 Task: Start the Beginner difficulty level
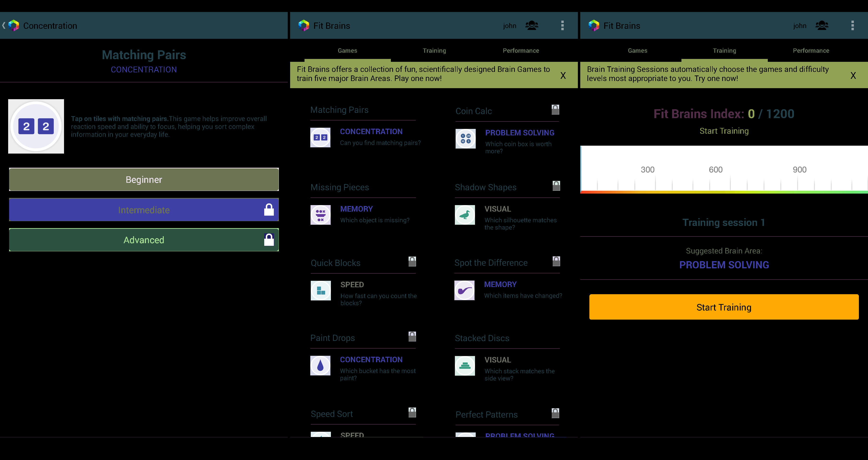click(x=144, y=179)
